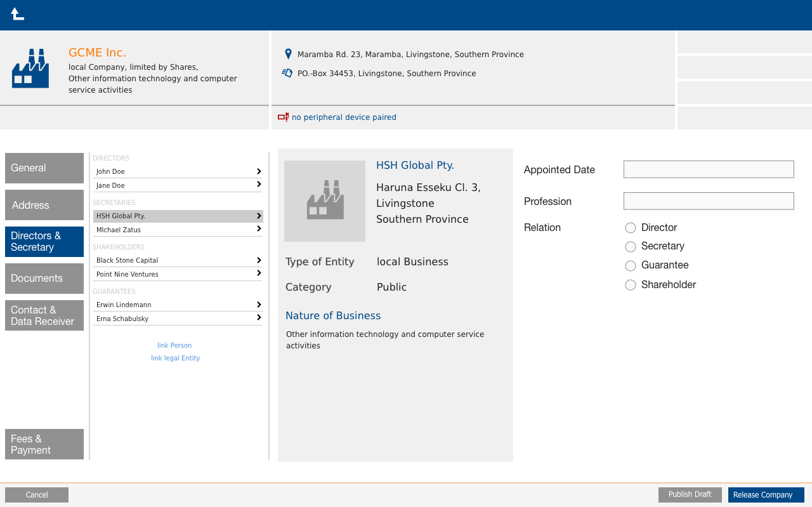Select Point Nine Ventures shareholder
This screenshot has height=507, width=812.
178,274
